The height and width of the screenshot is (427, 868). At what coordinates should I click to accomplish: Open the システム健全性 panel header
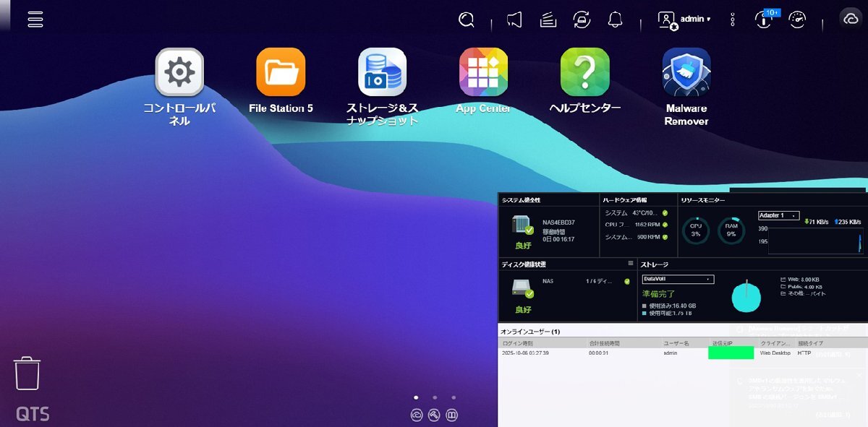tap(521, 200)
